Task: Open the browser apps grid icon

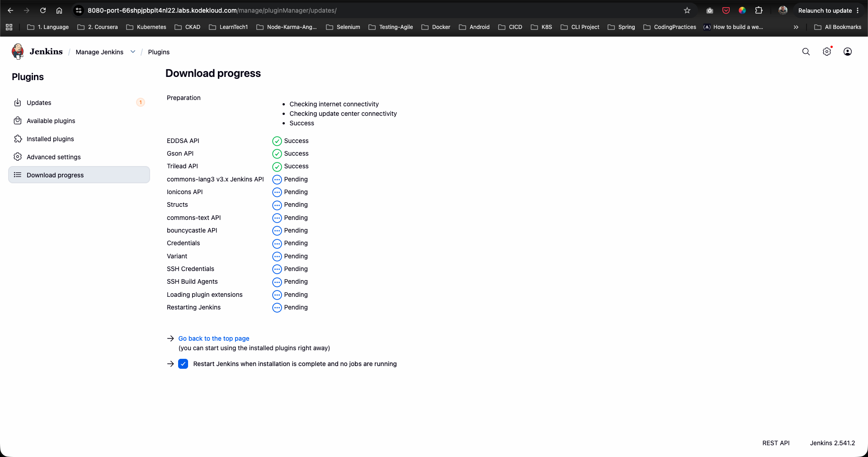Action: click(9, 27)
